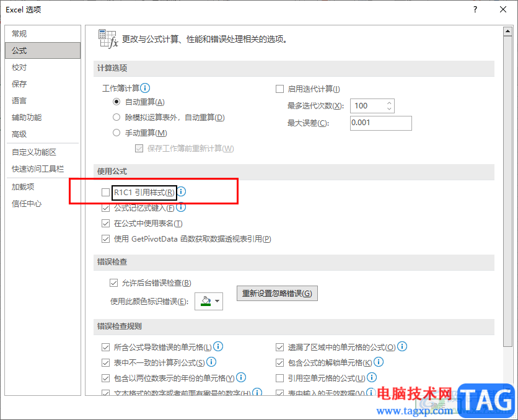This screenshot has height=420, width=518.
Task: Click info icon for 表中不一致的计算列公式
Action: 211,362
